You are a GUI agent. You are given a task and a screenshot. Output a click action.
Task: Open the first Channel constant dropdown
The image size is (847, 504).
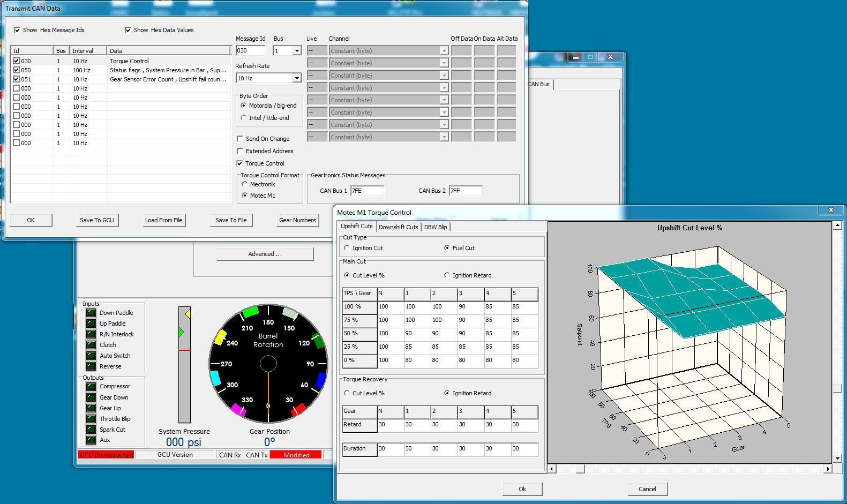[444, 51]
